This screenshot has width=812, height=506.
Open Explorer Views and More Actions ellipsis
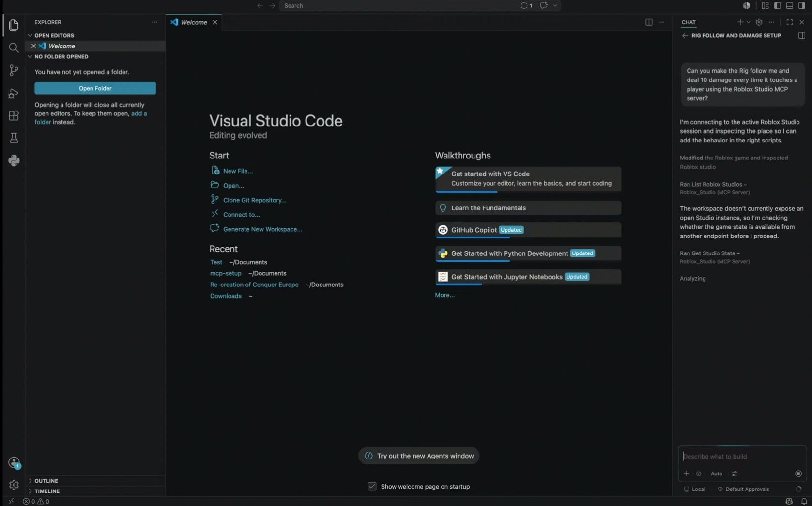(154, 22)
